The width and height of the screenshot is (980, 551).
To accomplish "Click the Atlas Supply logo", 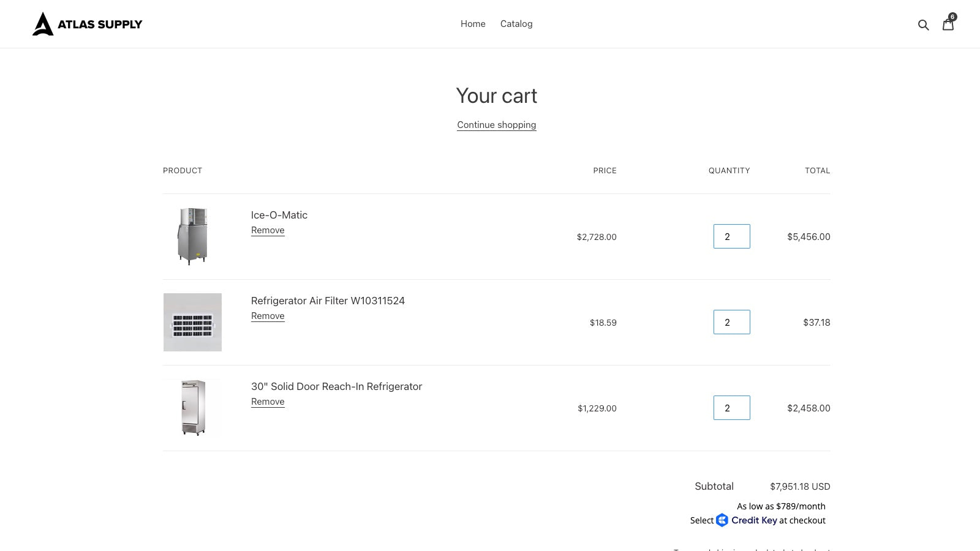I will pos(87,24).
